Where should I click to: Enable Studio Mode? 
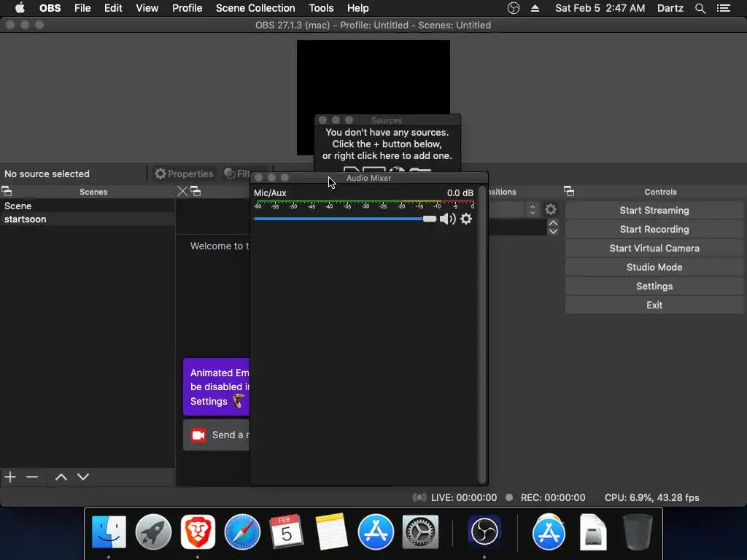coord(654,267)
